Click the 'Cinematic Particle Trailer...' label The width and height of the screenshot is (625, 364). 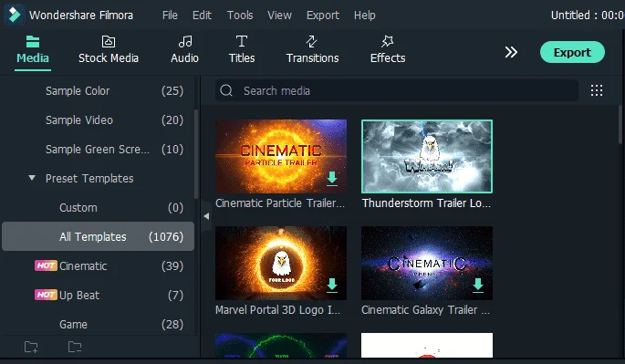click(280, 203)
